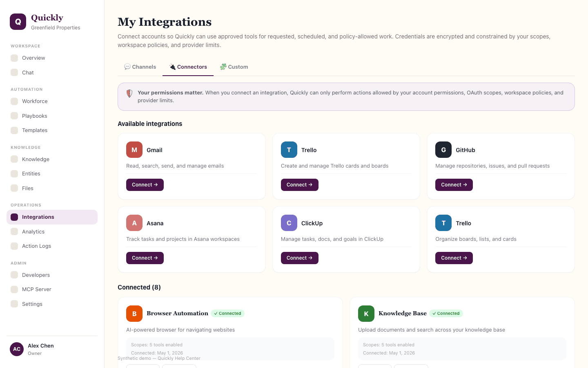Click the shield icon in permissions banner
Viewport: 588px width, 368px height.
click(x=129, y=93)
